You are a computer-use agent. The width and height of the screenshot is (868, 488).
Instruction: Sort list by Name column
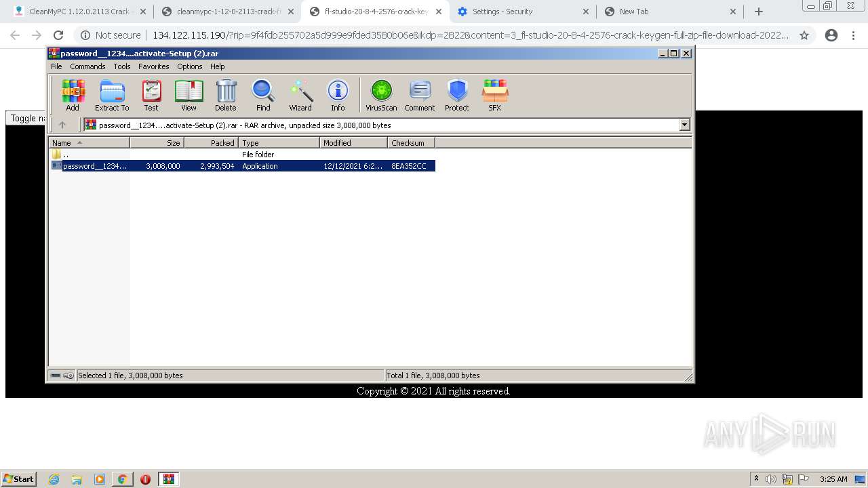(89, 143)
